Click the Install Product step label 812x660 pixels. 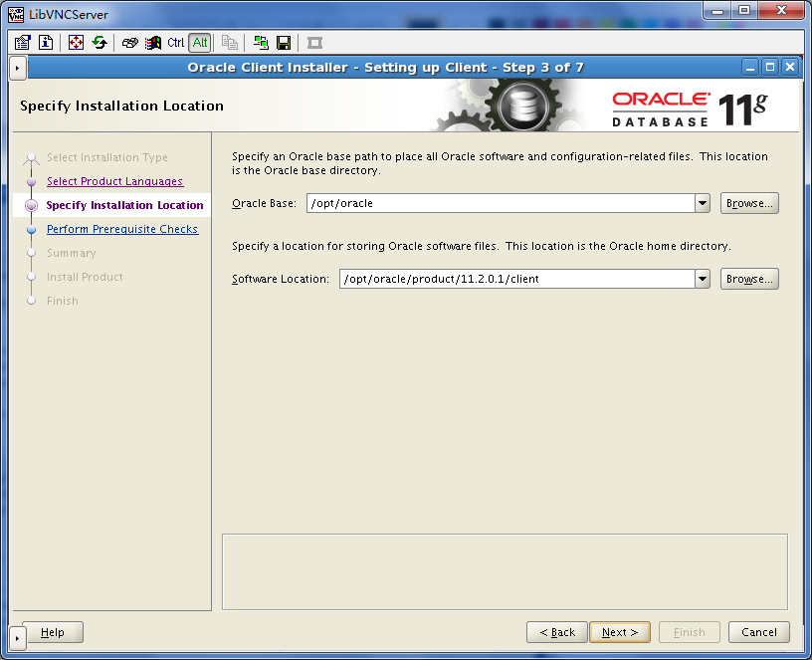pyautogui.click(x=85, y=277)
